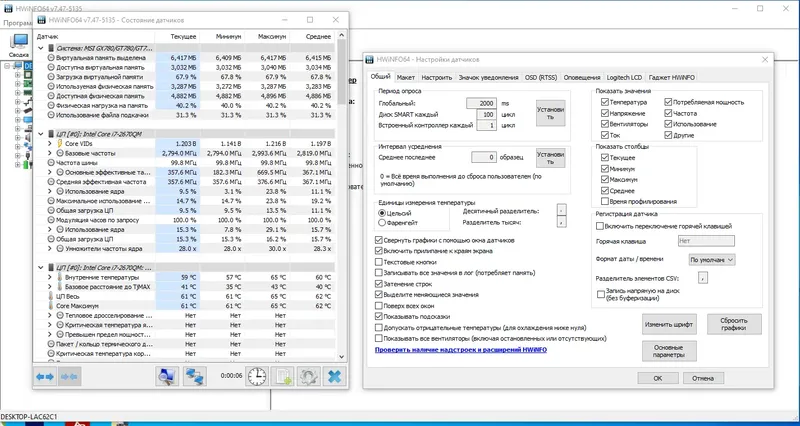Image resolution: width=800 pixels, height=426 pixels.
Task: Click the Основные параметры button
Action: tap(669, 351)
